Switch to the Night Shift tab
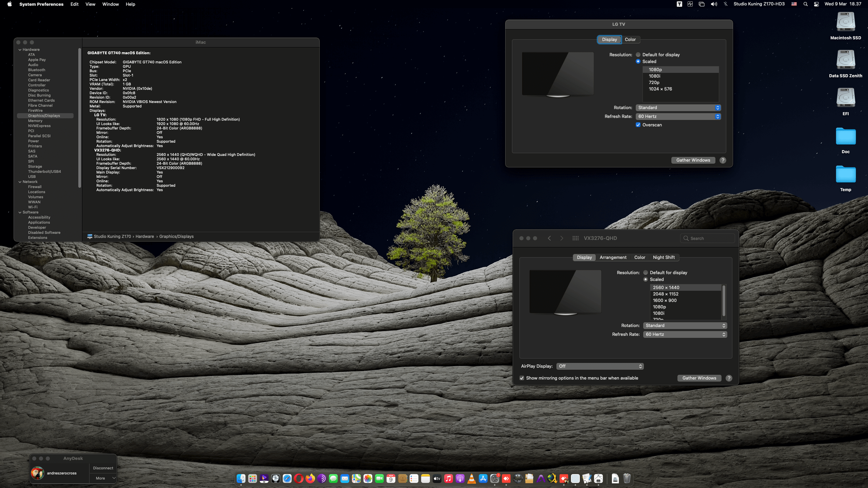This screenshot has width=868, height=488. point(664,257)
